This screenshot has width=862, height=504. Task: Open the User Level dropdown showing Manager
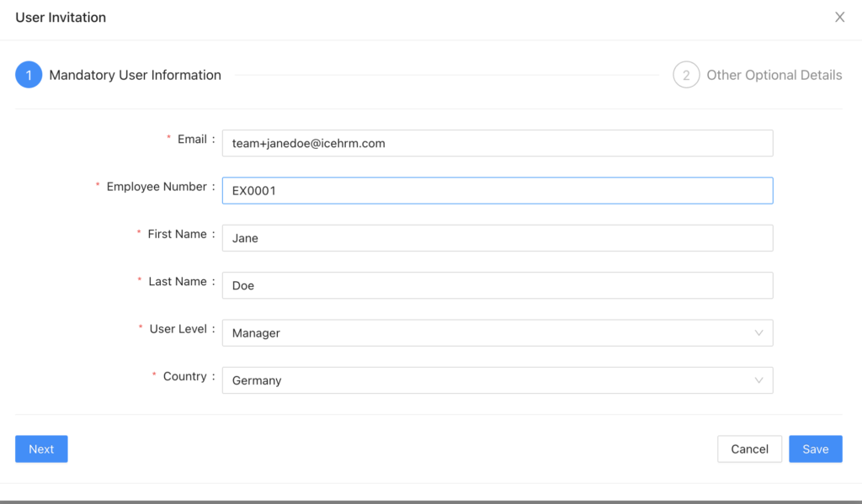point(488,333)
